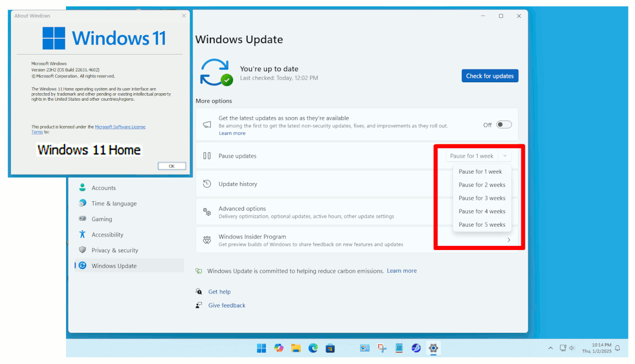Screen dimensions: 635x364
Task: Click the Accounts sidebar icon
Action: tap(82, 187)
